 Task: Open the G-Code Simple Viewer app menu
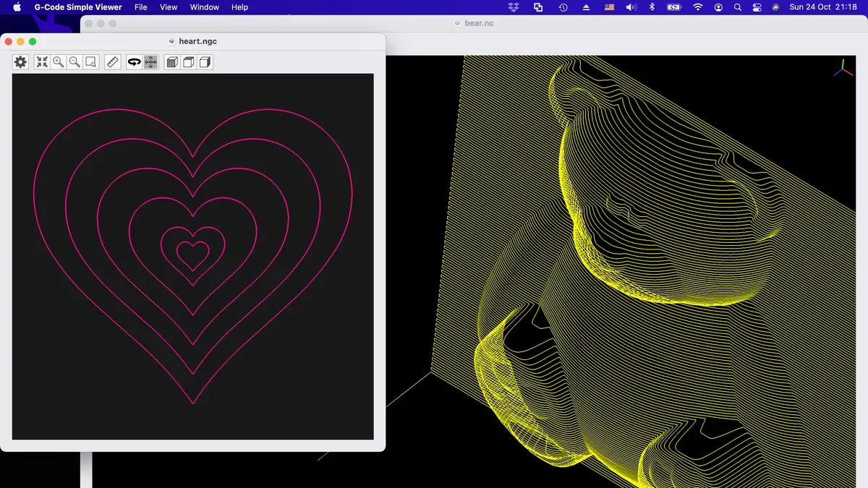pyautogui.click(x=78, y=7)
